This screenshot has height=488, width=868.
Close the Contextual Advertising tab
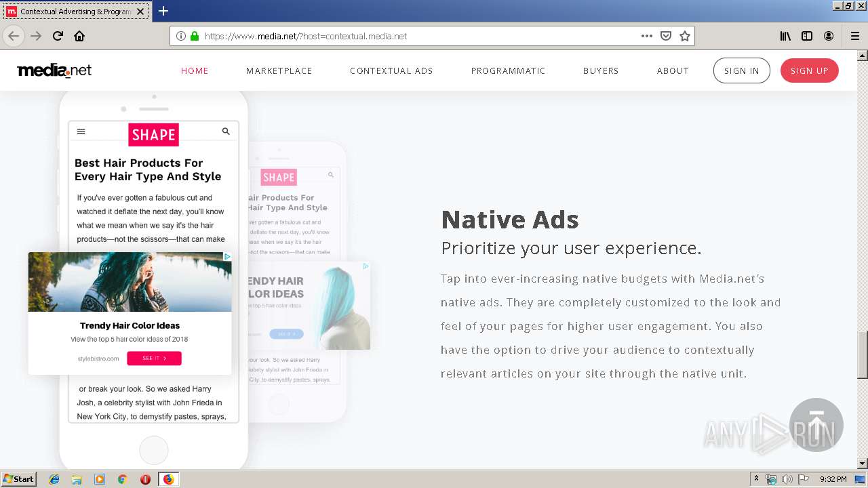[x=140, y=12]
